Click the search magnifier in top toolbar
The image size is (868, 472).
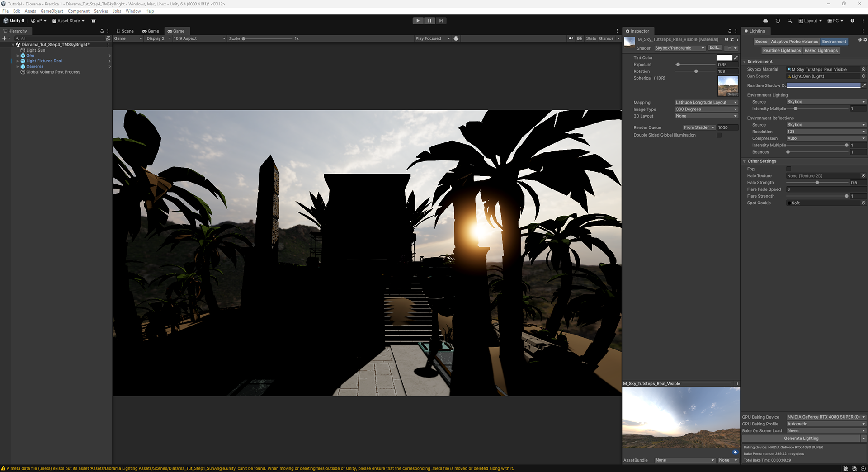(x=790, y=21)
